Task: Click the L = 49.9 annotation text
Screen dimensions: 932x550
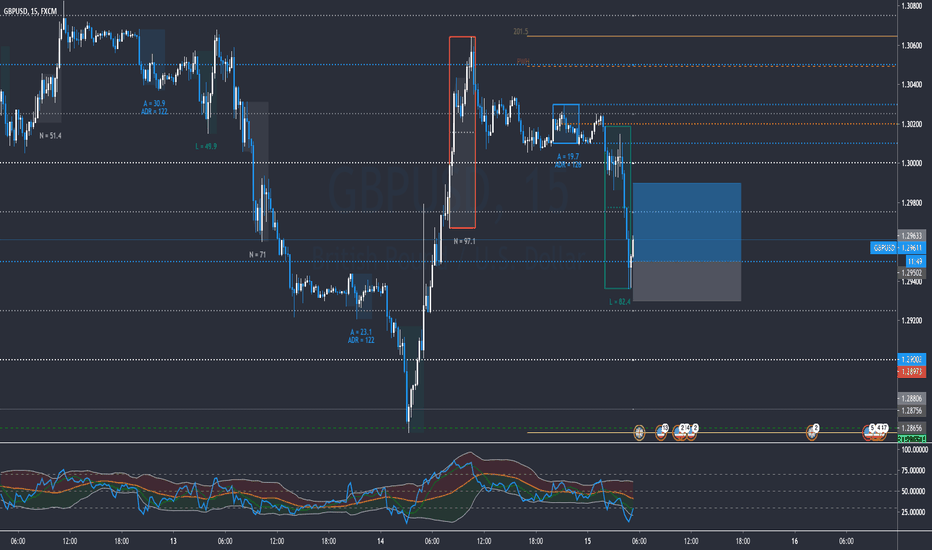Action: [x=206, y=146]
